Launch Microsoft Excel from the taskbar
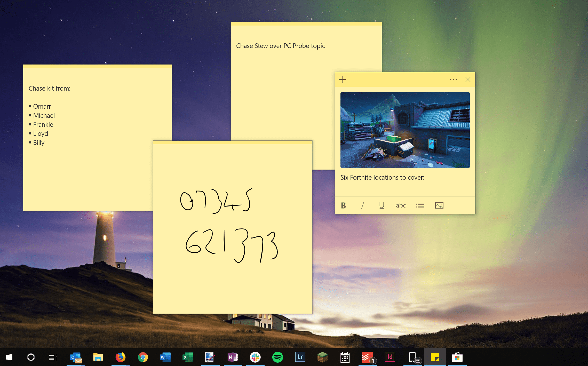The image size is (588, 366). (x=187, y=357)
